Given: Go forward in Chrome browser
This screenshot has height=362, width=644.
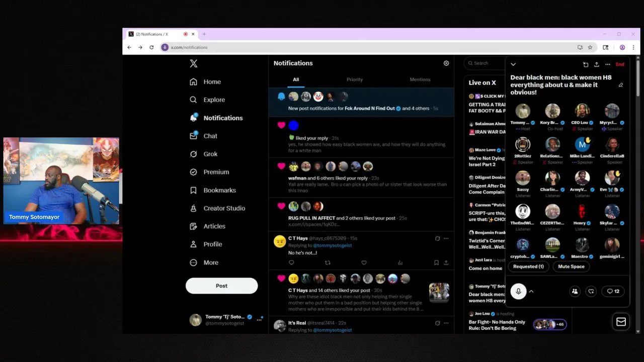Looking at the screenshot, I should [x=140, y=47].
